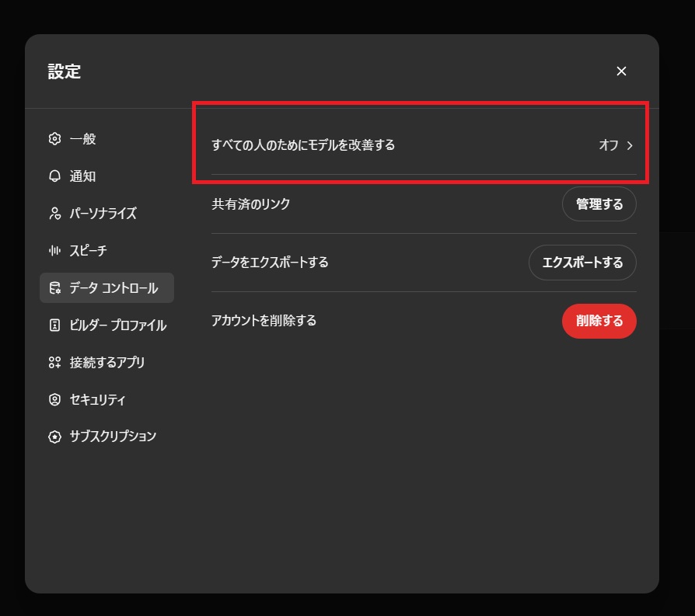Switch to パーソナライズ settings
695x616 pixels.
(107, 213)
